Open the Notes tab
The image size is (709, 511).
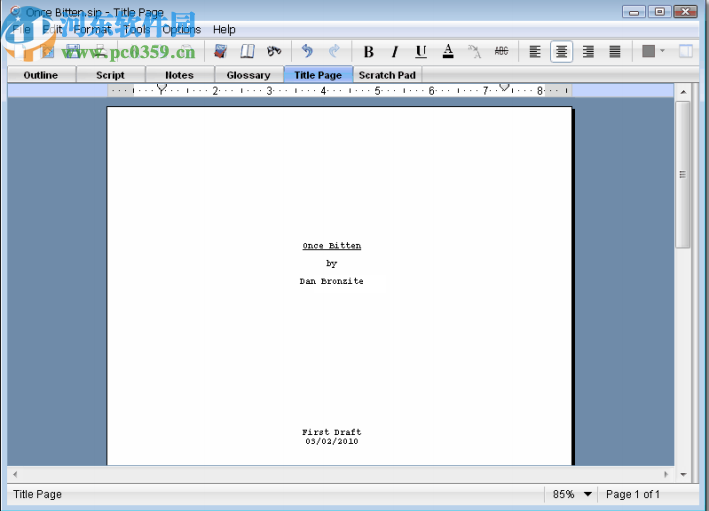click(179, 75)
